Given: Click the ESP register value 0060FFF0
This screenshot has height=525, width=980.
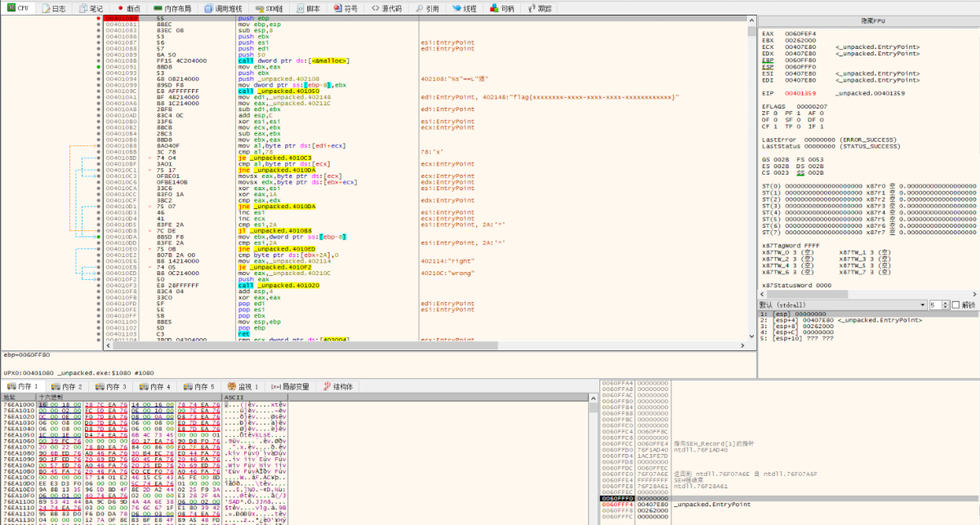Looking at the screenshot, I should coord(800,67).
